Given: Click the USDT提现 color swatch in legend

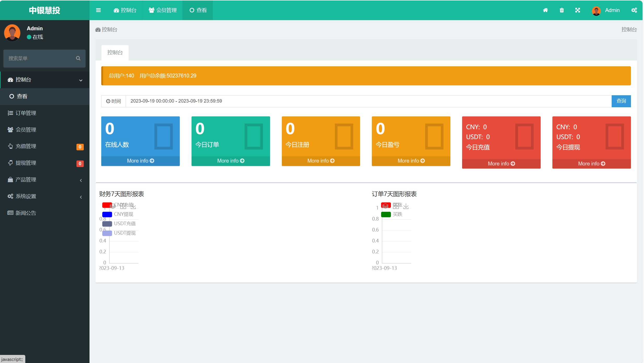Looking at the screenshot, I should 107,233.
